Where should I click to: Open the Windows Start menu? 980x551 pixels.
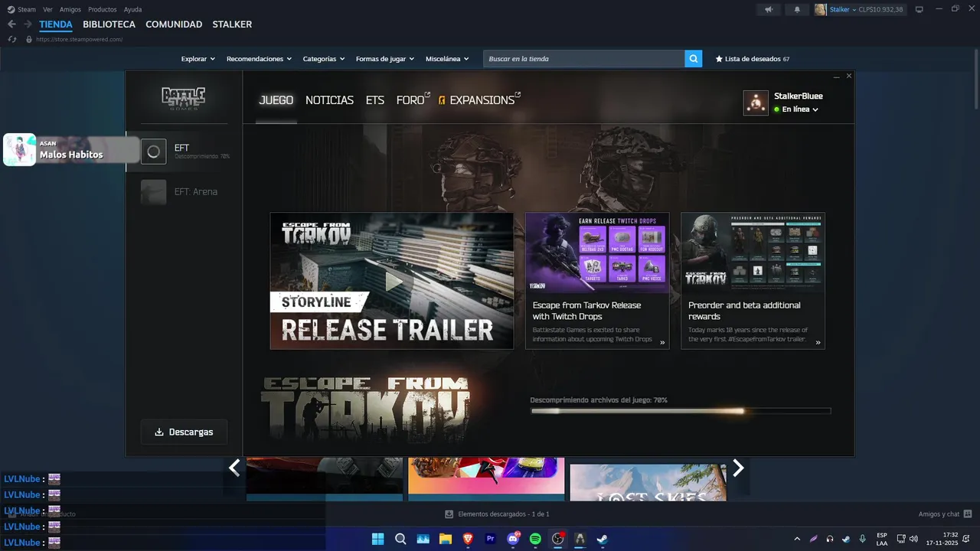click(x=377, y=539)
